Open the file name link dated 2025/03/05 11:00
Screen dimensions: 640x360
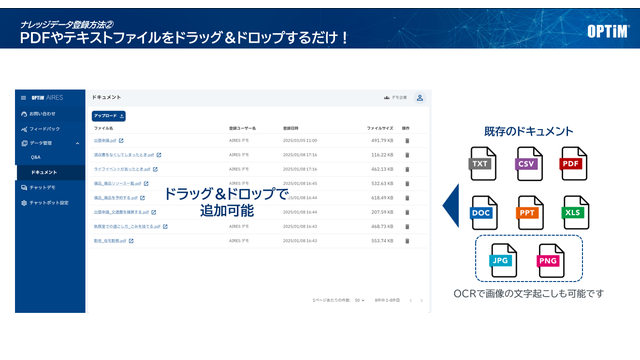click(105, 140)
